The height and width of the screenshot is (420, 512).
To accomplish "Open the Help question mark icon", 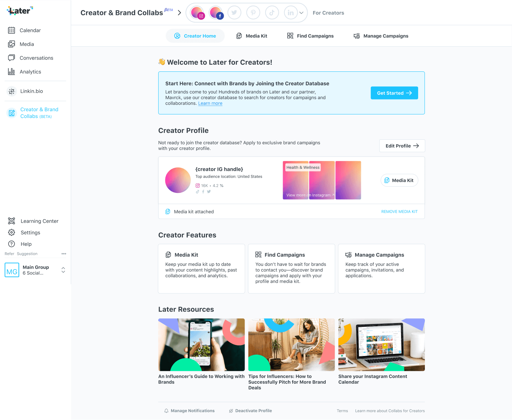I will [x=12, y=244].
